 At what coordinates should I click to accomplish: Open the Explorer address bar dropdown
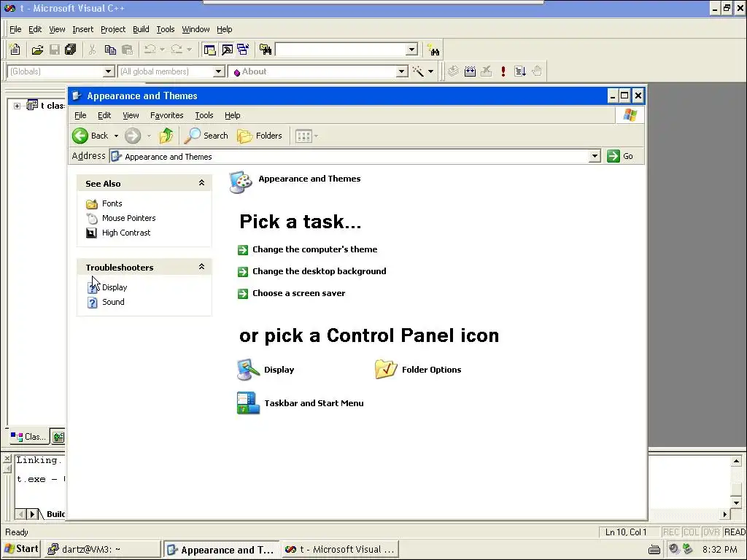[x=595, y=156]
